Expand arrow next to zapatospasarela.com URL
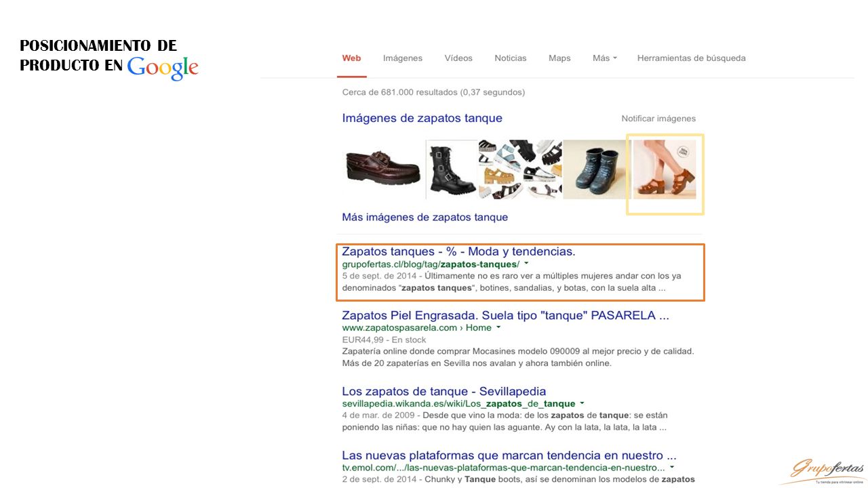The image size is (868, 488). [x=498, y=327]
